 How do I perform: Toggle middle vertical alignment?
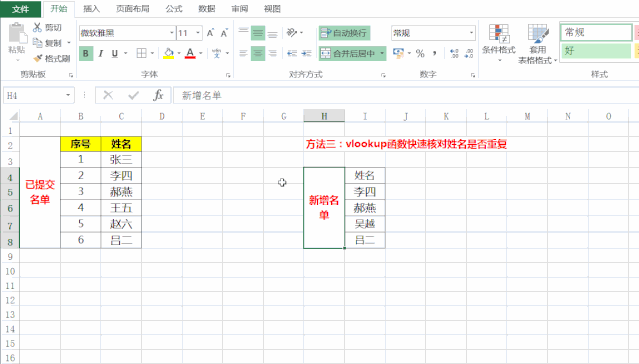[x=258, y=33]
